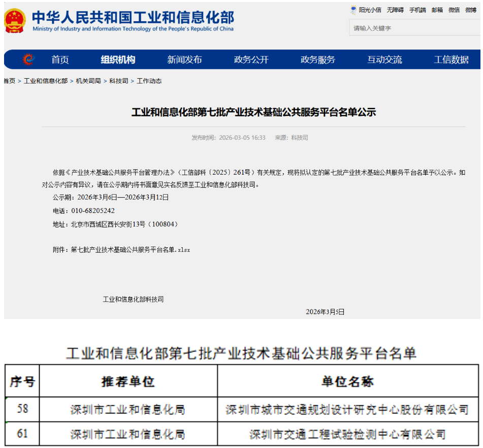Select the 公示期 date range line

pyautogui.click(x=111, y=198)
